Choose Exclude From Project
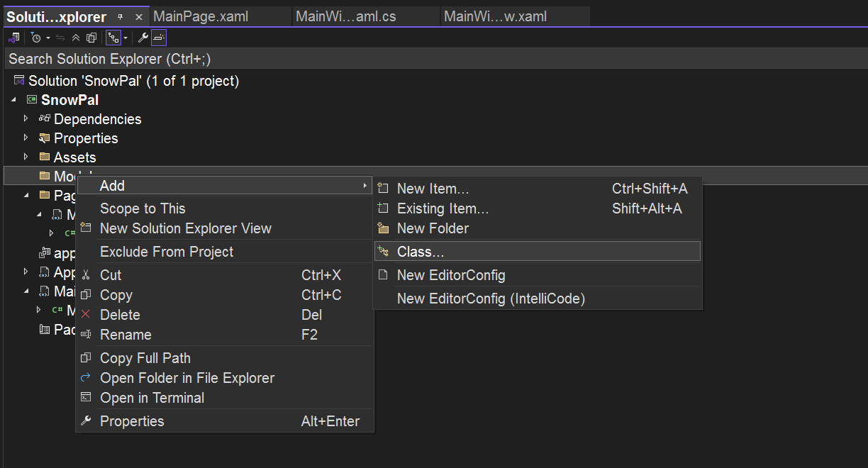The image size is (868, 468). (225, 252)
